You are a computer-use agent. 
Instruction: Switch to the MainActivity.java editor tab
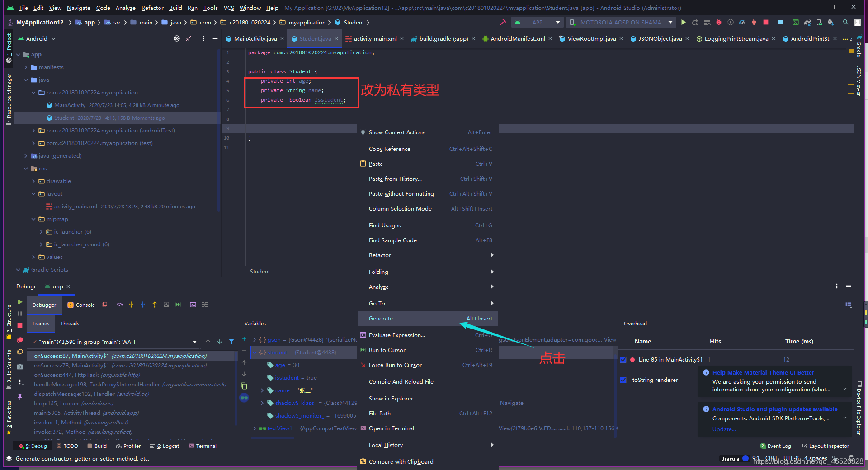(255, 38)
